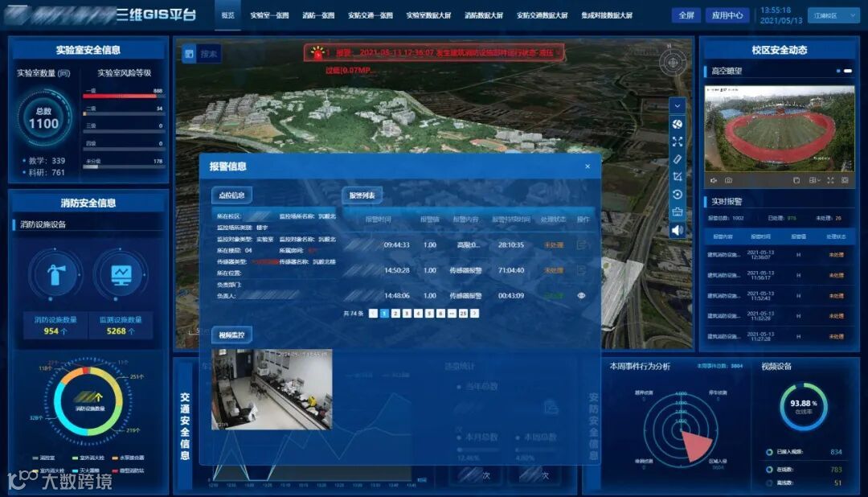Go to page 6 of alarm list
The height and width of the screenshot is (497, 868).
tap(440, 314)
